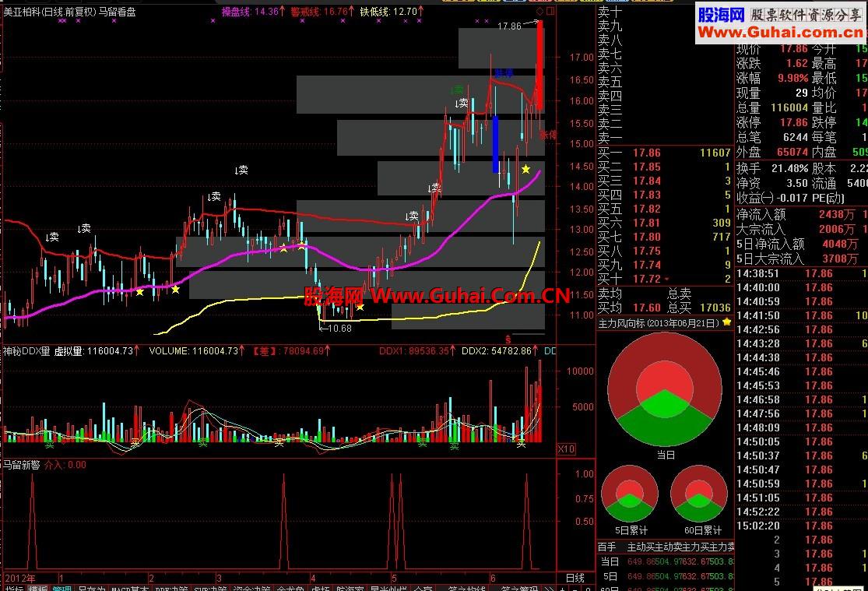868x591 pixels.
Task: Click the 买六 bid row priced 17.81
Action: pyautogui.click(x=664, y=223)
